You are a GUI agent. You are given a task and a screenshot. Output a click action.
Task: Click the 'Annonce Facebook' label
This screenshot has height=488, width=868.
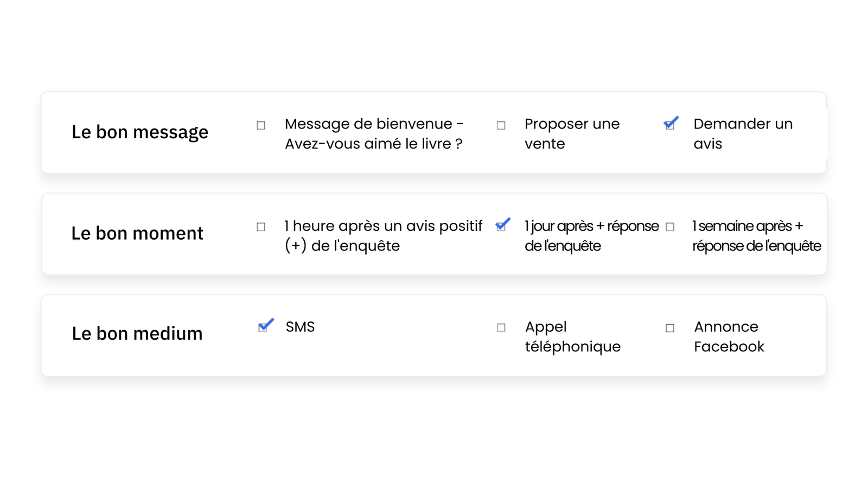pyautogui.click(x=729, y=337)
